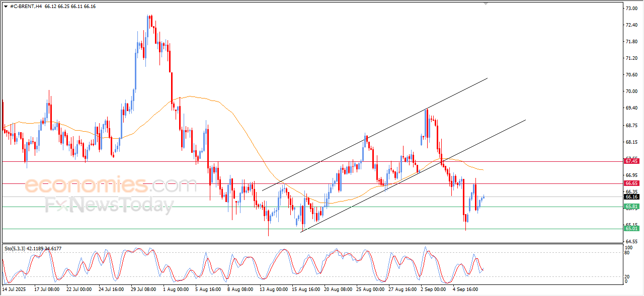The image size is (644, 296).
Task: Click the 13 Aug 00:00 time label
Action: (273, 289)
